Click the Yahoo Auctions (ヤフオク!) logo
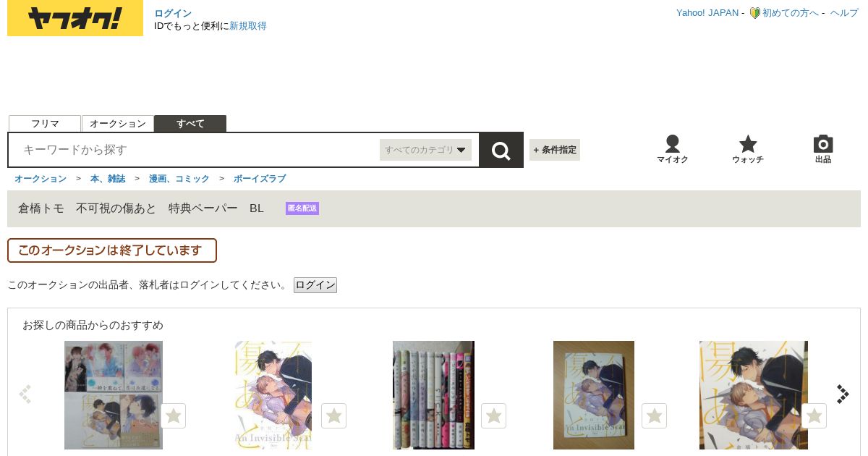The image size is (868, 456). tap(75, 18)
